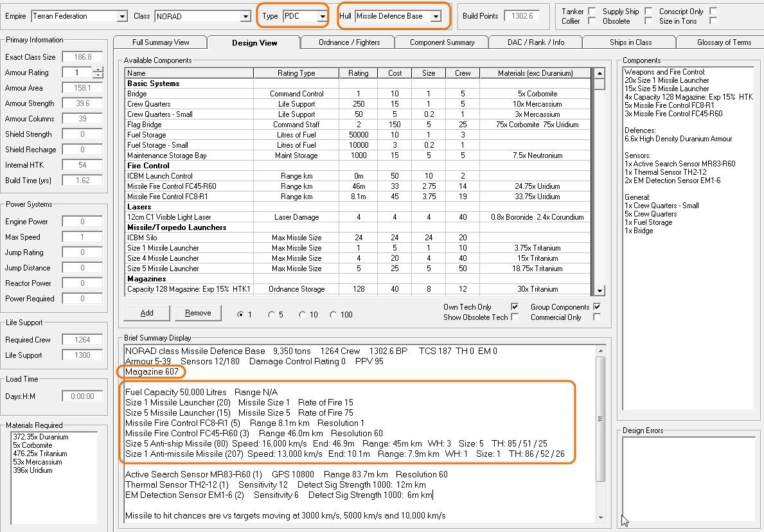764x532 pixels.
Task: Select Maintenance Storage Bay row
Action: [x=358, y=155]
